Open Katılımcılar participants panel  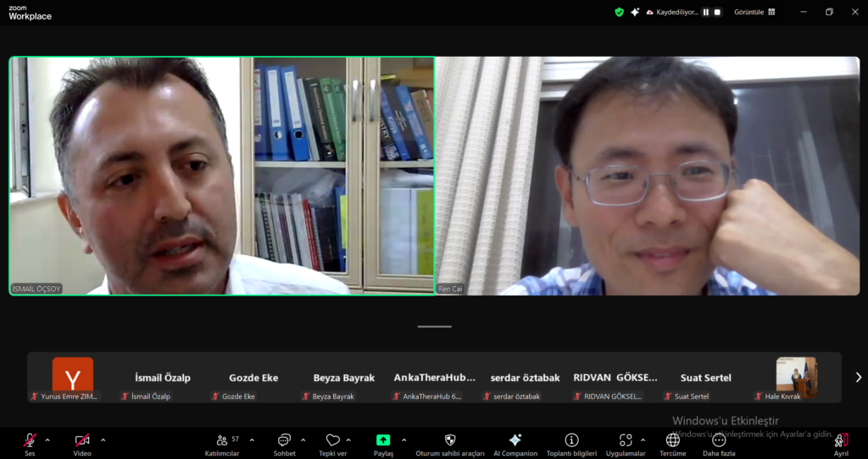[x=222, y=445]
